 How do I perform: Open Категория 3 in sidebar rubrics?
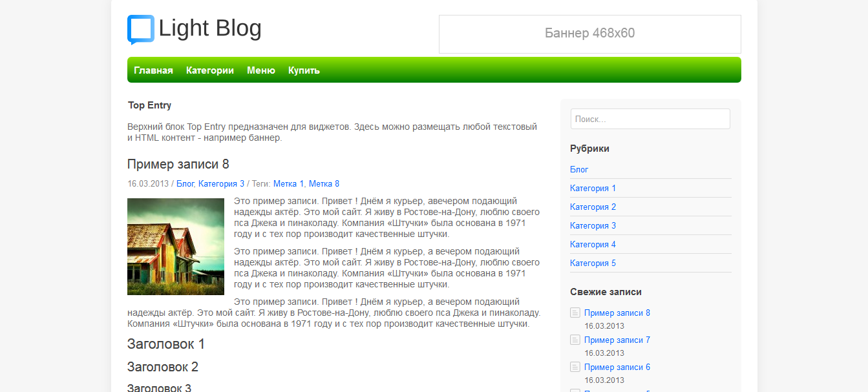[x=593, y=225]
